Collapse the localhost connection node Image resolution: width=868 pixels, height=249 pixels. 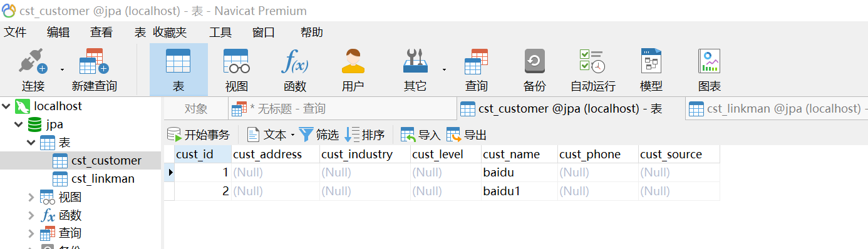click(6, 106)
